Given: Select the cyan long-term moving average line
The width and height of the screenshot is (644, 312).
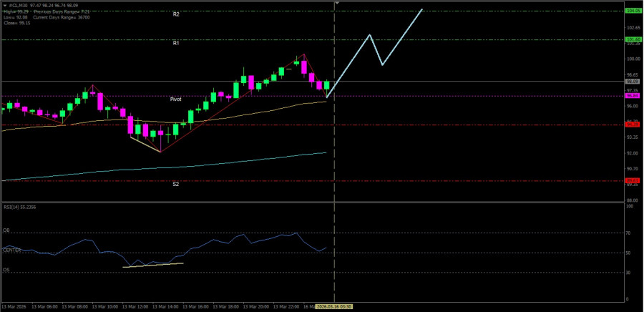Looking at the screenshot, I should coord(179,166).
